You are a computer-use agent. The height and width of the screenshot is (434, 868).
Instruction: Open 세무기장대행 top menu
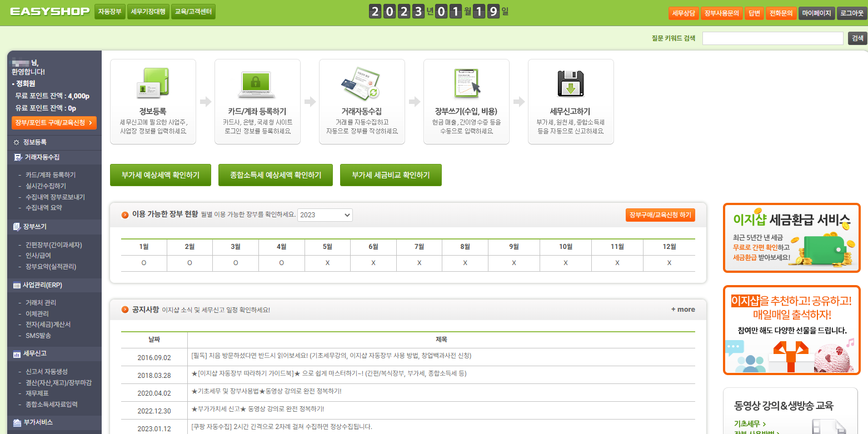point(148,12)
